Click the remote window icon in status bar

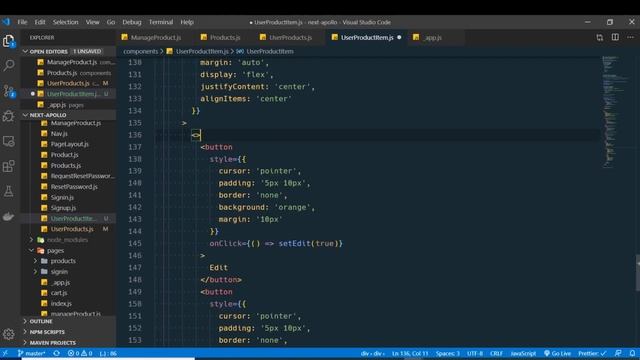point(5,353)
